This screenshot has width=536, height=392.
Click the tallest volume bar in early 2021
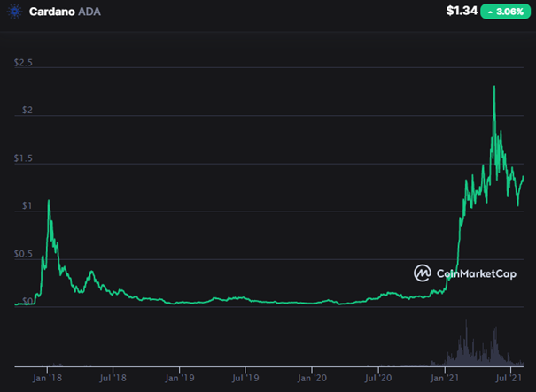click(466, 343)
